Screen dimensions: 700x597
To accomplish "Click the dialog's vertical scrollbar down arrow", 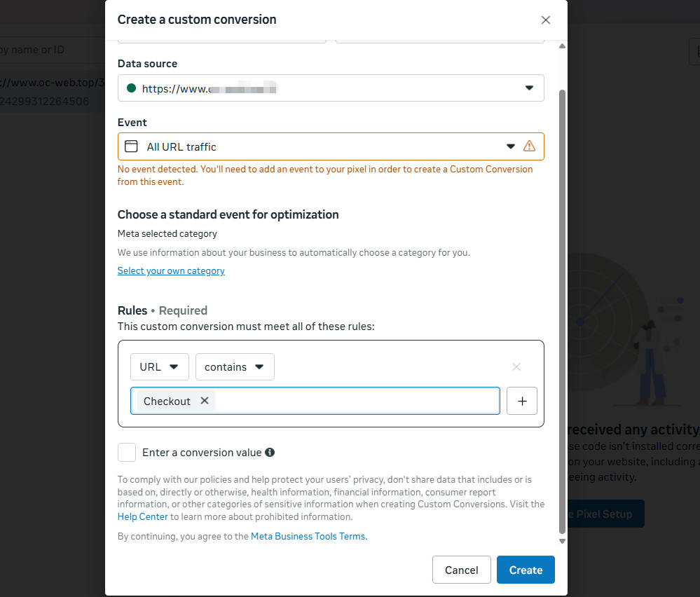I will click(x=562, y=541).
